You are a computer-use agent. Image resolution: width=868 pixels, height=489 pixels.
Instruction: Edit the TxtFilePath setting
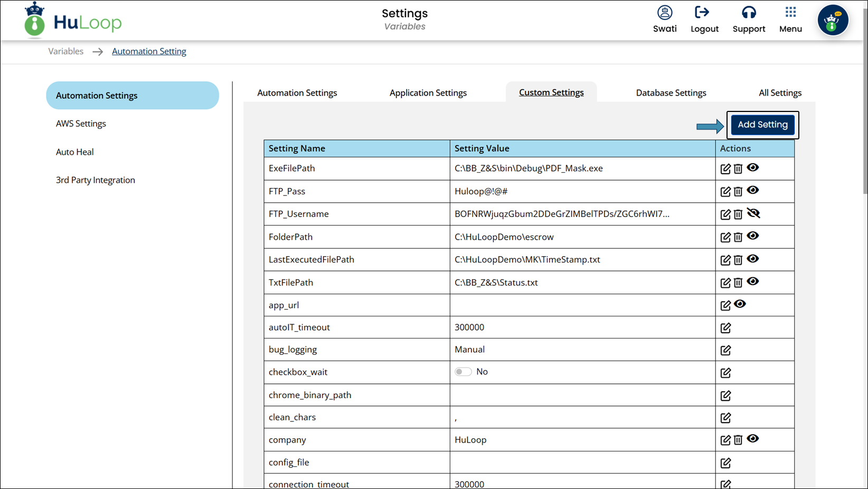click(725, 283)
